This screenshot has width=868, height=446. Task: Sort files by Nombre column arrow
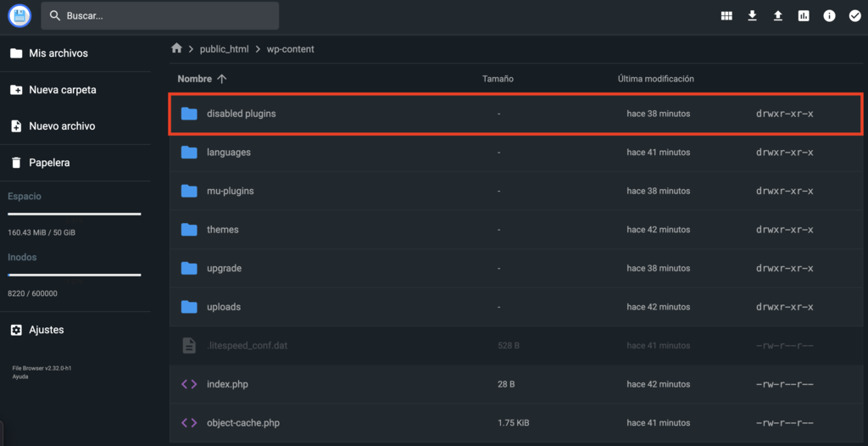pyautogui.click(x=222, y=79)
